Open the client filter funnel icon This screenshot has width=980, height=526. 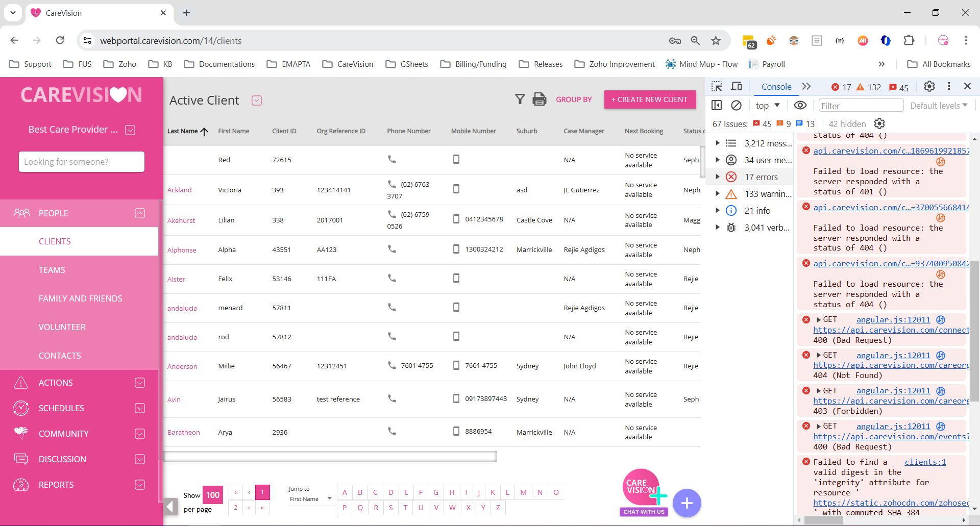point(520,99)
